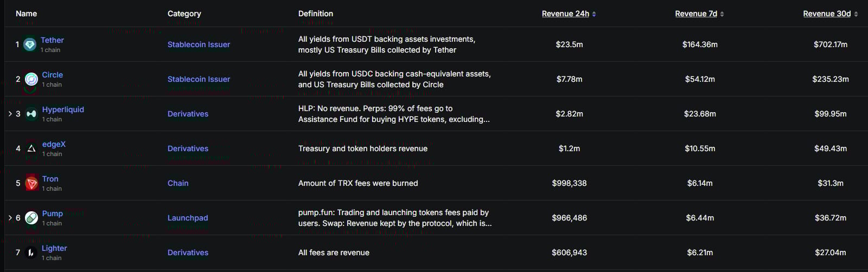
Task: Expand the Pump row chevron
Action: 10,218
